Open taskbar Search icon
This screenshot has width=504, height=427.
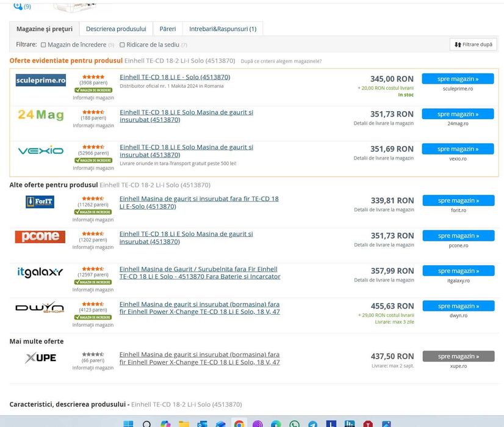[x=146, y=424]
